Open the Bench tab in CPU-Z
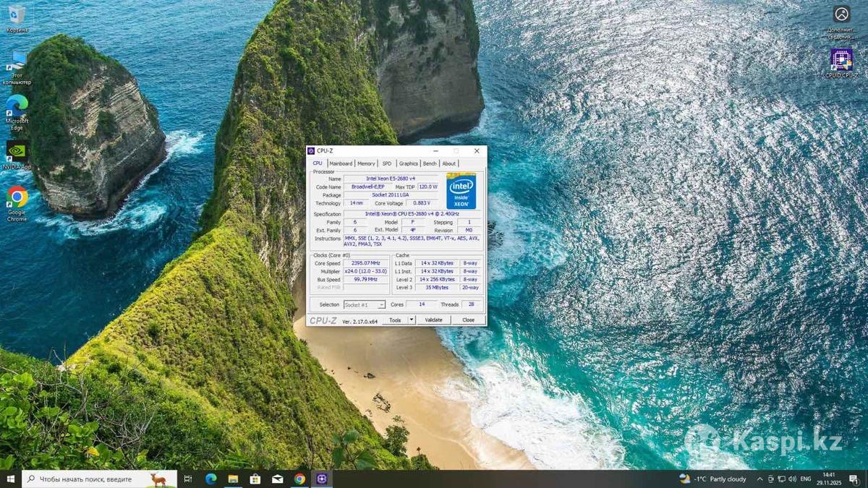Screen dimensions: 868x488 pos(430,163)
